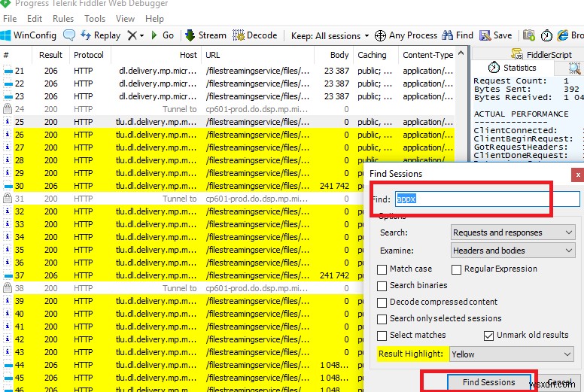Click the download icon of session 30
584x392 pixels.
8,186
